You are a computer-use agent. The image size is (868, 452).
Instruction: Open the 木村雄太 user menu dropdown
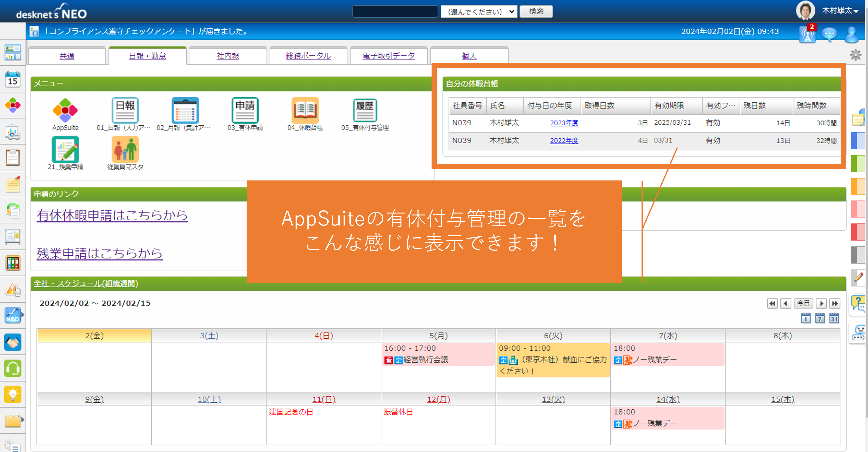840,11
